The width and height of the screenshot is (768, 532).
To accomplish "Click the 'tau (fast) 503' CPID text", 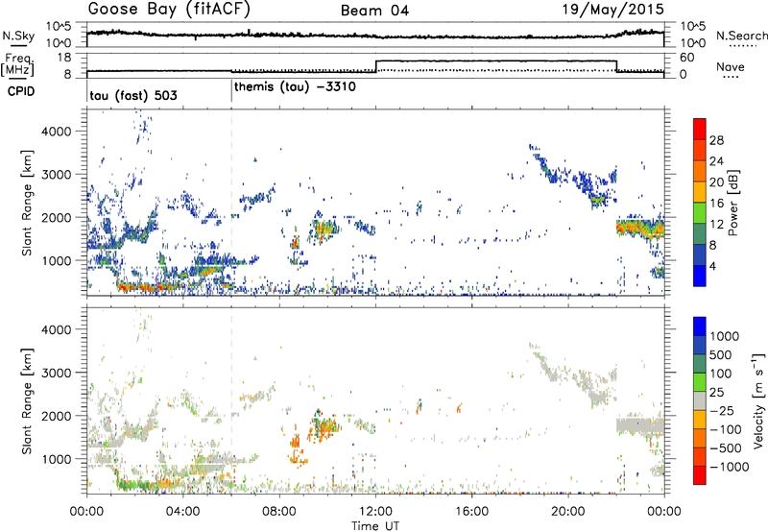I will [133, 95].
